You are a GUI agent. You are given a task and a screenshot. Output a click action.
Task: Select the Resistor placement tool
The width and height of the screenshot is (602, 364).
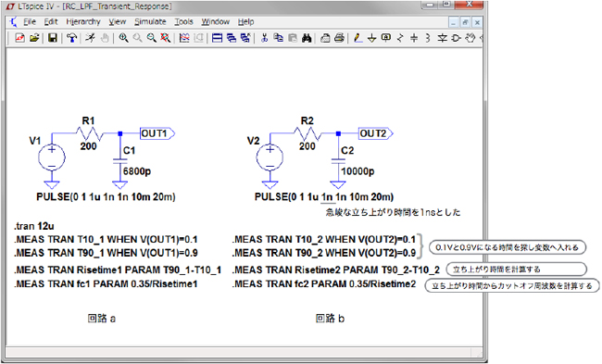coord(400,38)
